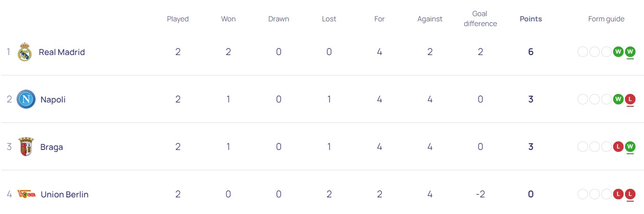Viewport: 644px width, 214px height.
Task: Click Real Madrid's points value of 6
Action: [531, 52]
